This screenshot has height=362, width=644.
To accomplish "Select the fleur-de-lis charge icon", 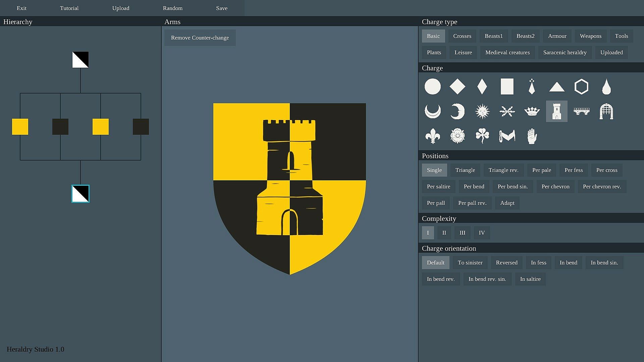I will tap(432, 136).
